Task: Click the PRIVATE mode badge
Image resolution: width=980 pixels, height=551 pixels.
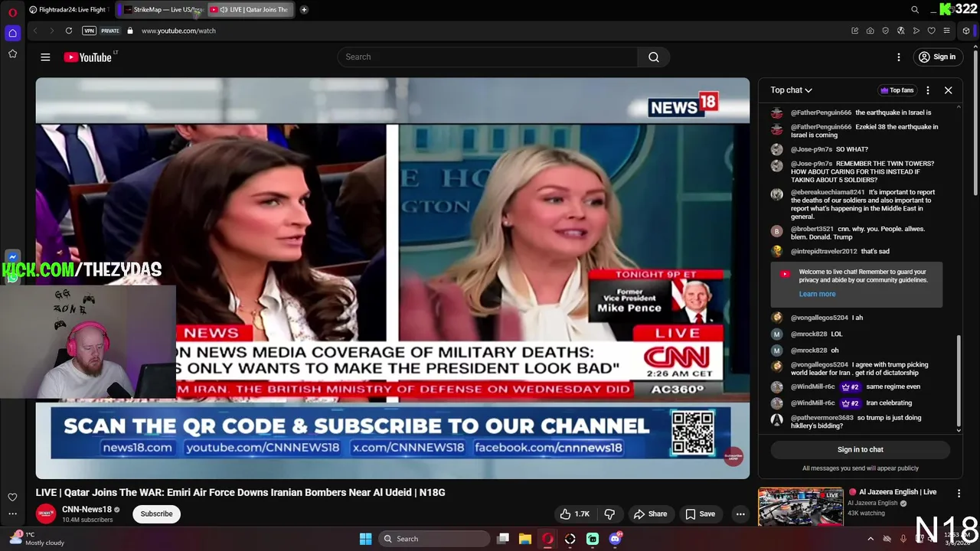Action: 110,31
